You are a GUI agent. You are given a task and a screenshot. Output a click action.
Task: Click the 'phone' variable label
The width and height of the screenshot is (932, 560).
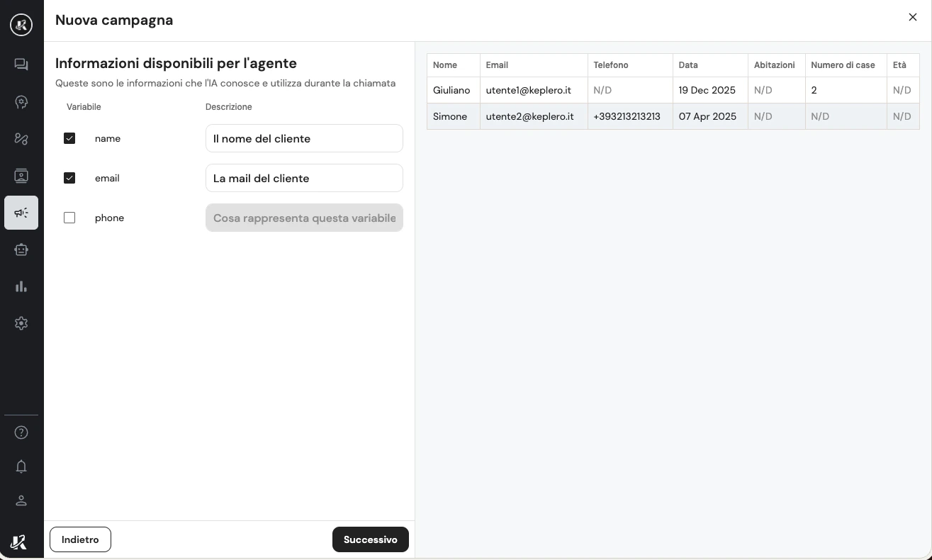pyautogui.click(x=109, y=218)
